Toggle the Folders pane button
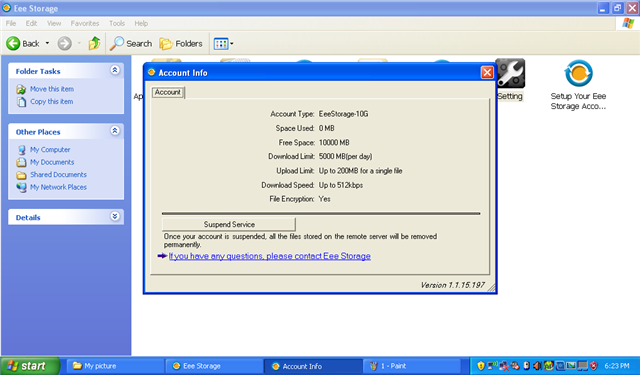 [181, 43]
